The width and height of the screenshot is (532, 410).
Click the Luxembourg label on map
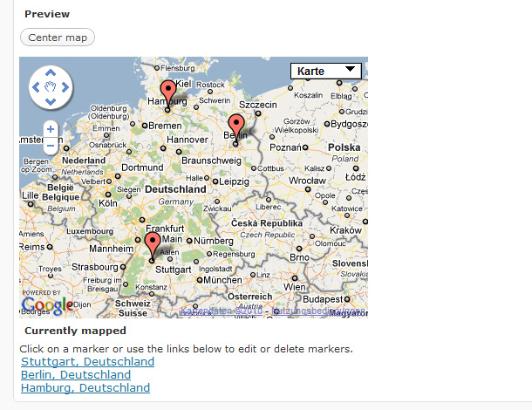pos(90,231)
